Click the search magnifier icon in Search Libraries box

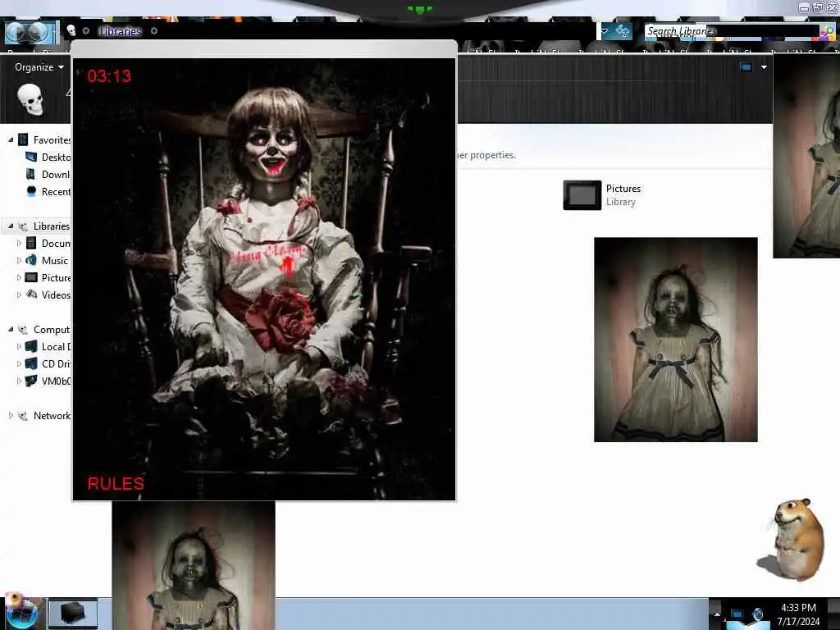pyautogui.click(x=829, y=32)
